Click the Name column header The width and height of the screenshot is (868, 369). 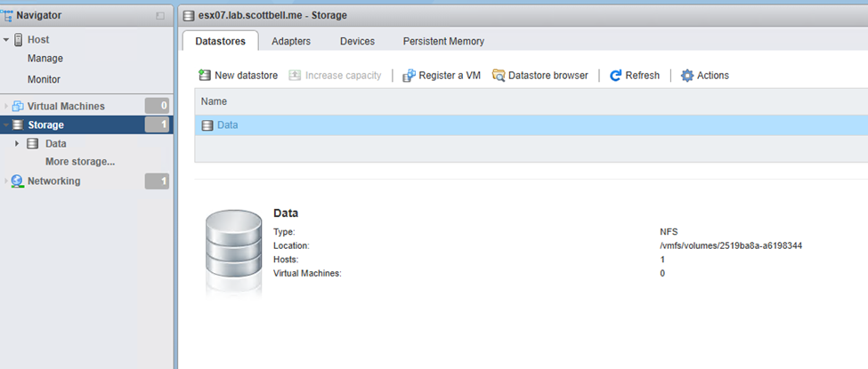click(215, 101)
